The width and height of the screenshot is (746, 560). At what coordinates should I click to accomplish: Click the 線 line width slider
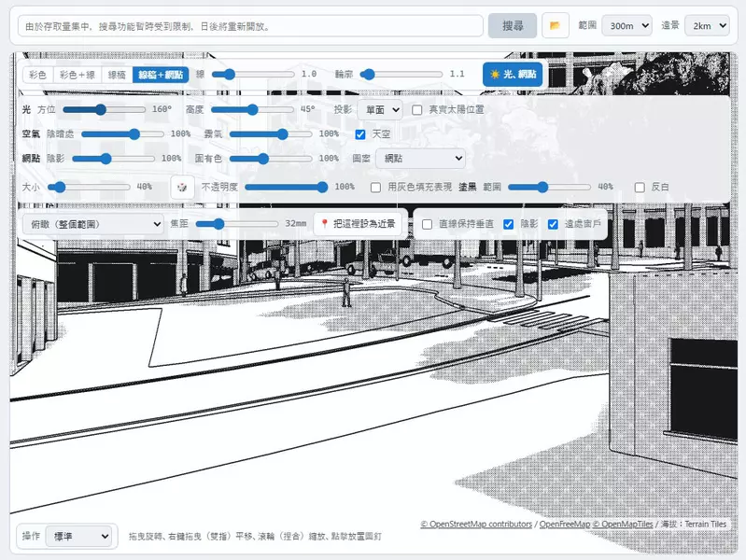(x=253, y=75)
